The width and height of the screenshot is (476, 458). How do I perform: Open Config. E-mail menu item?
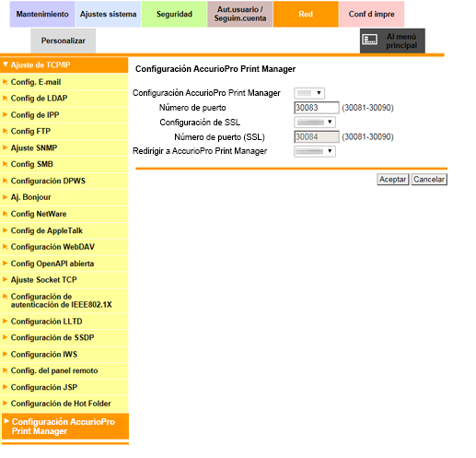pyautogui.click(x=64, y=82)
